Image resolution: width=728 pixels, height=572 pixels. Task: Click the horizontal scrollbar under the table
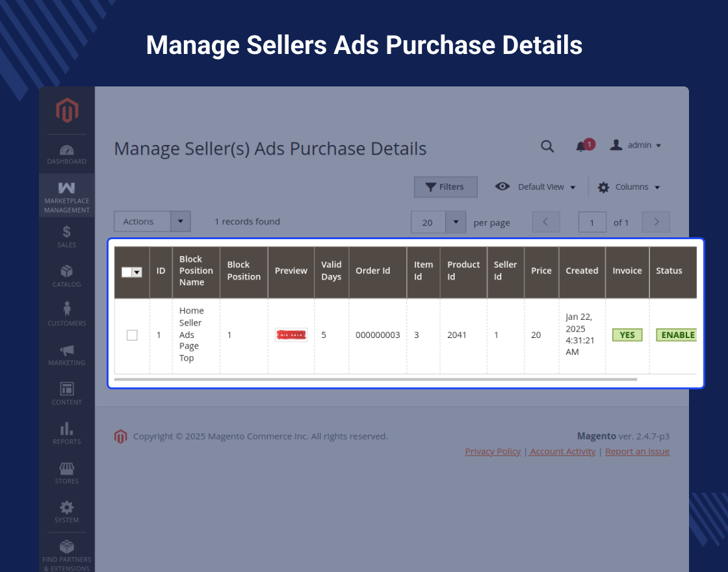[x=376, y=380]
